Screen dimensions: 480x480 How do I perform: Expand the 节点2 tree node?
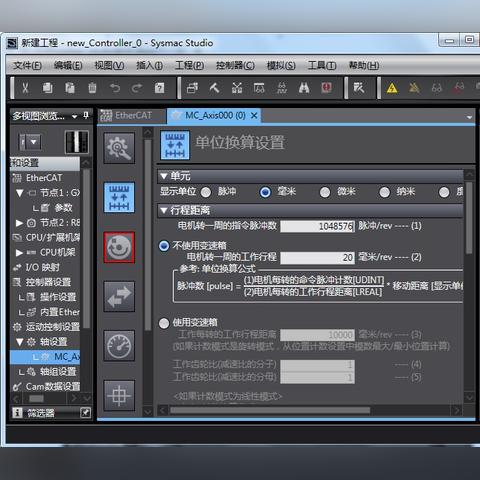pos(19,223)
